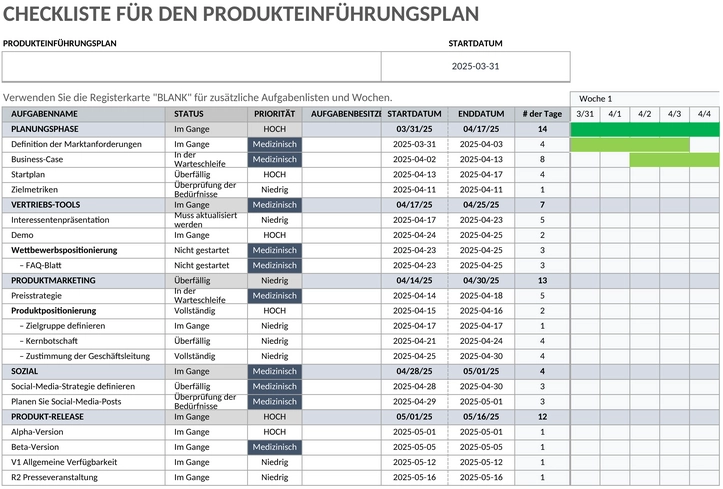Click the Beta-Version start date 2025-05-05
Viewport: 723px width, 489px height.
414,447
